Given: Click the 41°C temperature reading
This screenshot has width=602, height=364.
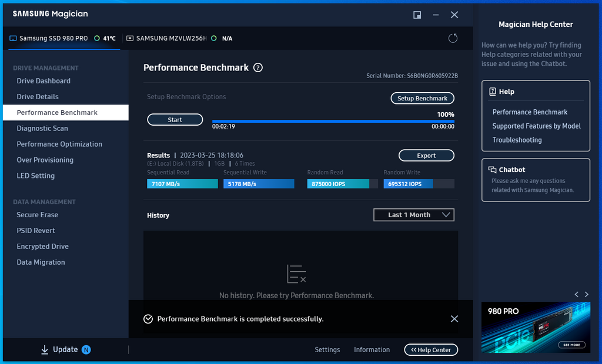Looking at the screenshot, I should 109,38.
